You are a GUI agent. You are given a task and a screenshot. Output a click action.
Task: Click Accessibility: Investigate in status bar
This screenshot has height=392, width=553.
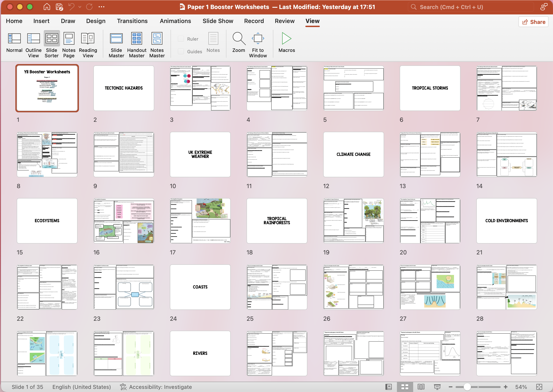click(156, 387)
